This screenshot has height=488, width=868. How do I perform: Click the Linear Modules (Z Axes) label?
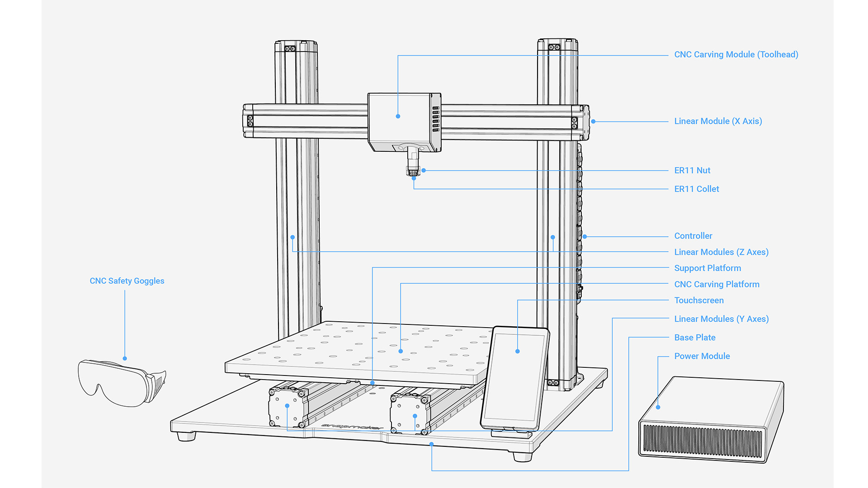tap(721, 252)
